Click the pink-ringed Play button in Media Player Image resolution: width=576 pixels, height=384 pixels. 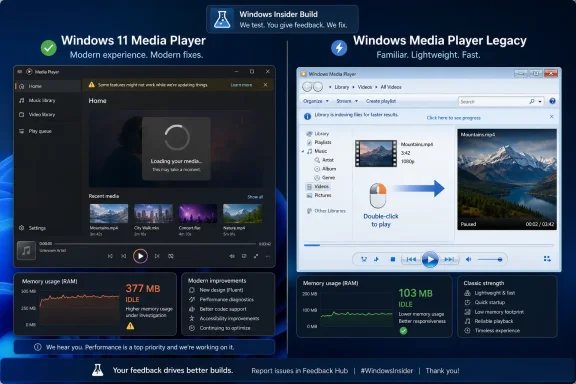(x=140, y=256)
